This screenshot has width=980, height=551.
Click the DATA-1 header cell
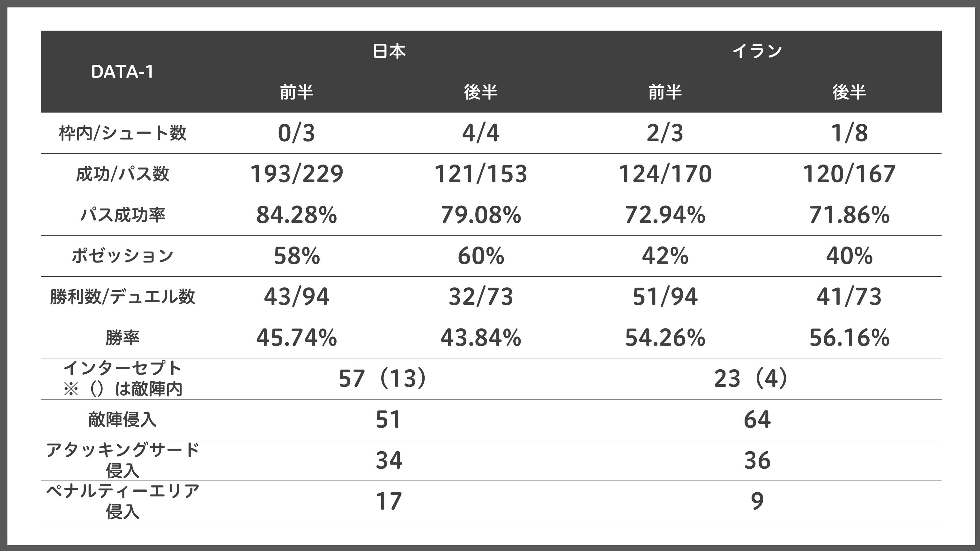[x=122, y=71]
